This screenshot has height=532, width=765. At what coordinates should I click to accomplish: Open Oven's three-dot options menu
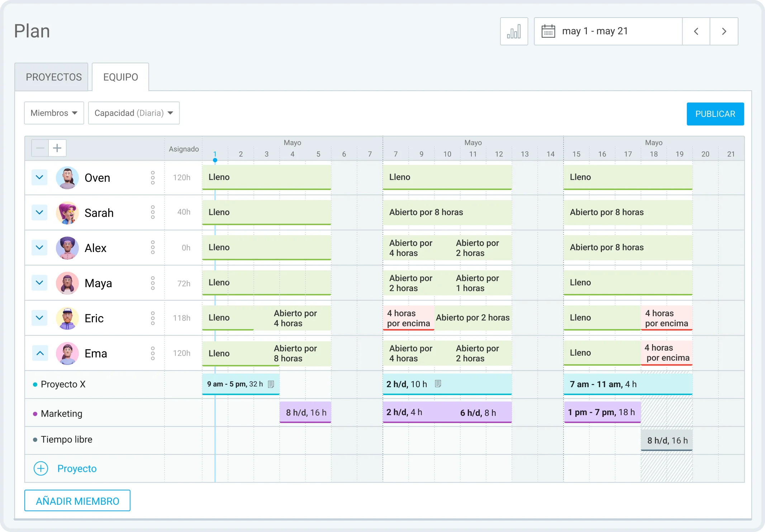click(x=153, y=177)
